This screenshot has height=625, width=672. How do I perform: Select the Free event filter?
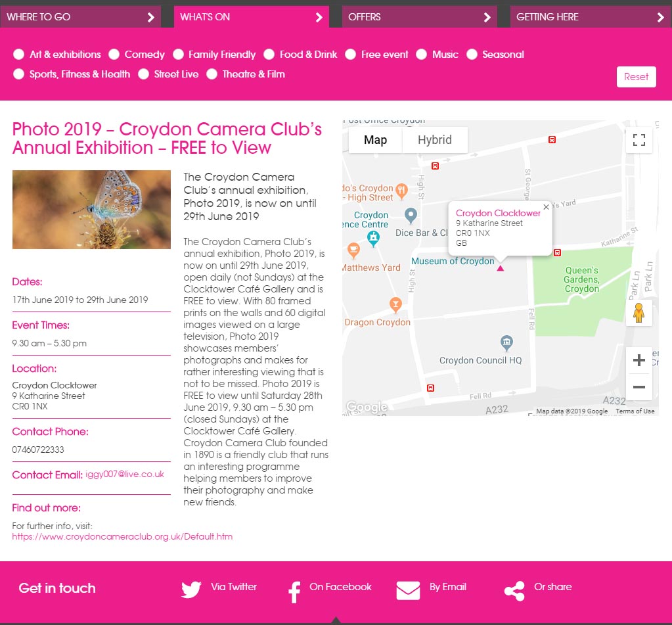click(351, 55)
